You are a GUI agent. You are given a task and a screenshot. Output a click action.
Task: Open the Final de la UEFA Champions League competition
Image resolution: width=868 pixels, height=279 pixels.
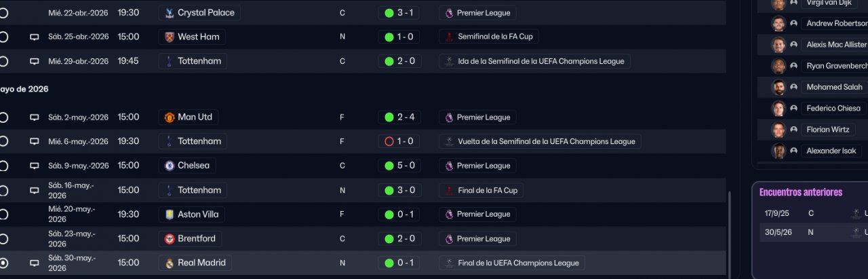(512, 263)
